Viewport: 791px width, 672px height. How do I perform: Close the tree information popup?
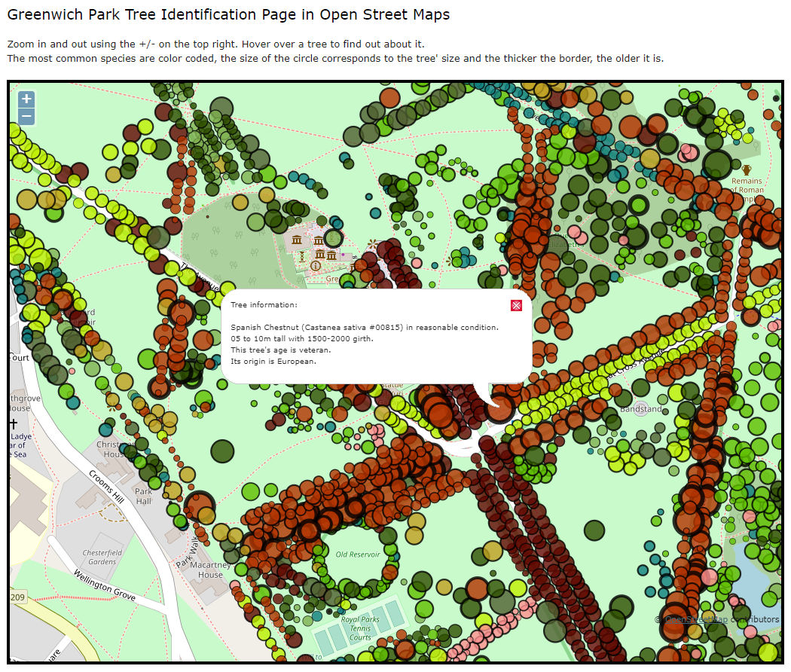(517, 305)
